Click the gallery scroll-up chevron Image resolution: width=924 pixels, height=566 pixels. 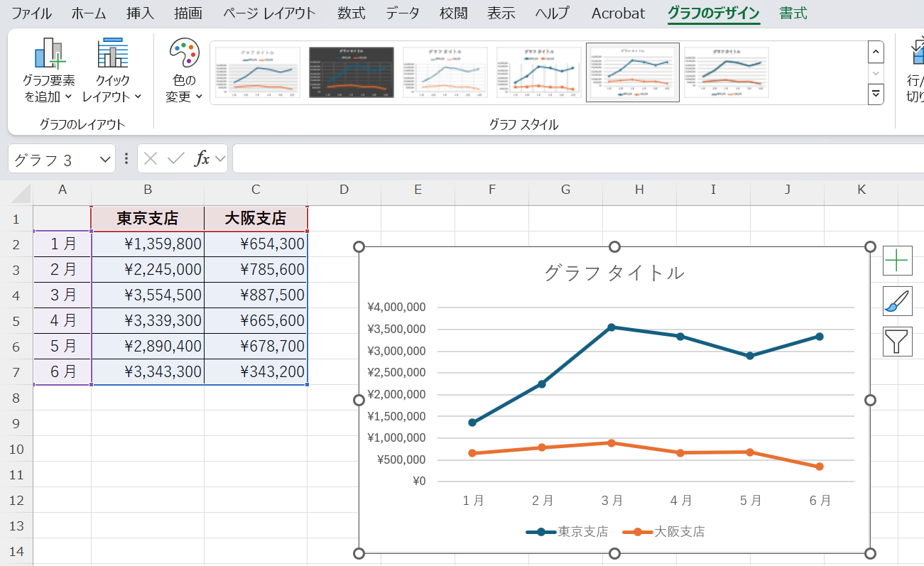point(876,52)
